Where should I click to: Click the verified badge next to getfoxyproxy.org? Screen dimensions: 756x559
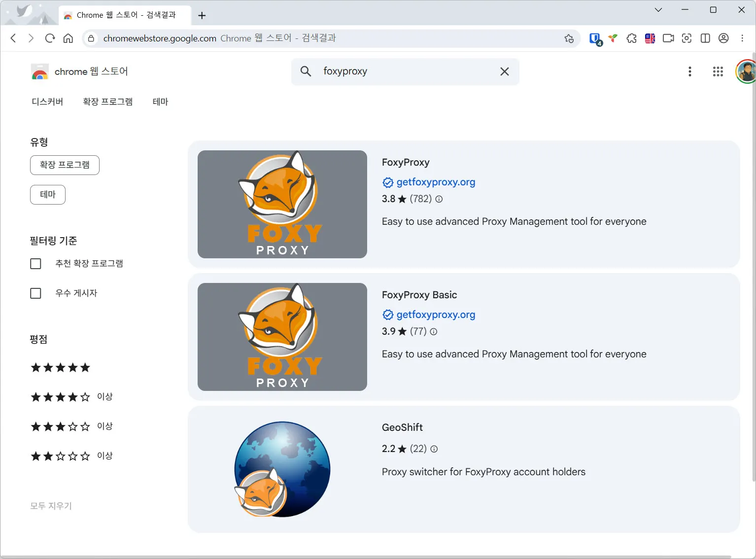[388, 182]
